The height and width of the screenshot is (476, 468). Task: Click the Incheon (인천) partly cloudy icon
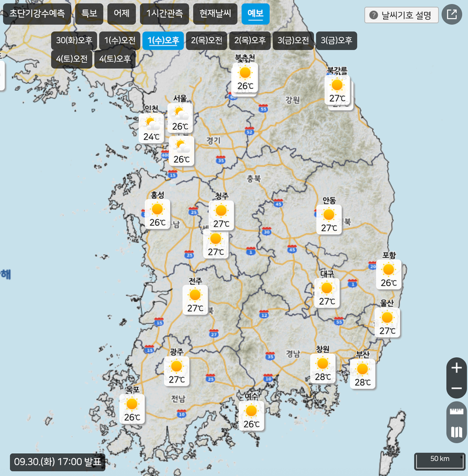(151, 123)
